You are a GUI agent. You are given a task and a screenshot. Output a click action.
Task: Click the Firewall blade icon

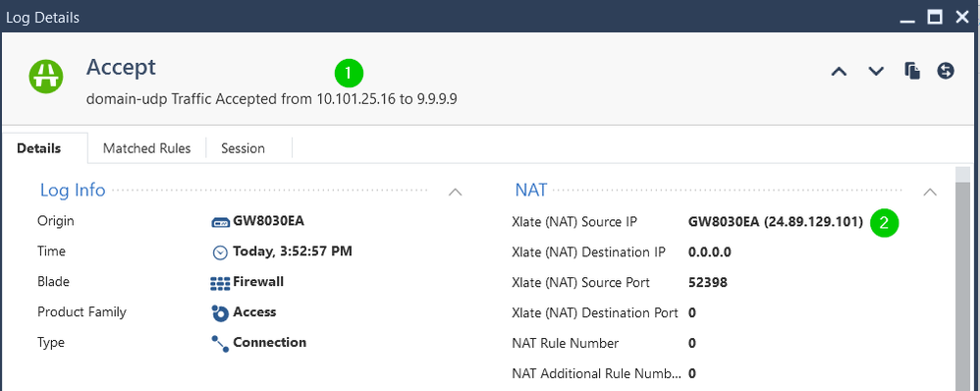click(220, 283)
